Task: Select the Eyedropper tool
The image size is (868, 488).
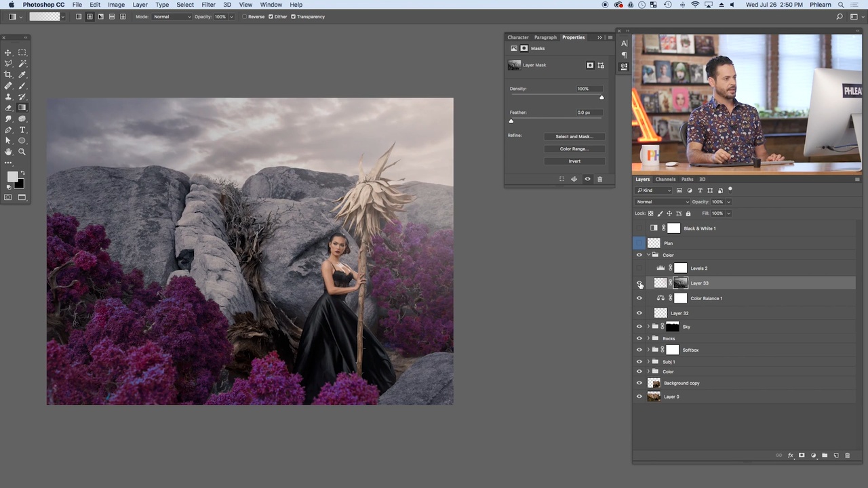Action: (22, 75)
